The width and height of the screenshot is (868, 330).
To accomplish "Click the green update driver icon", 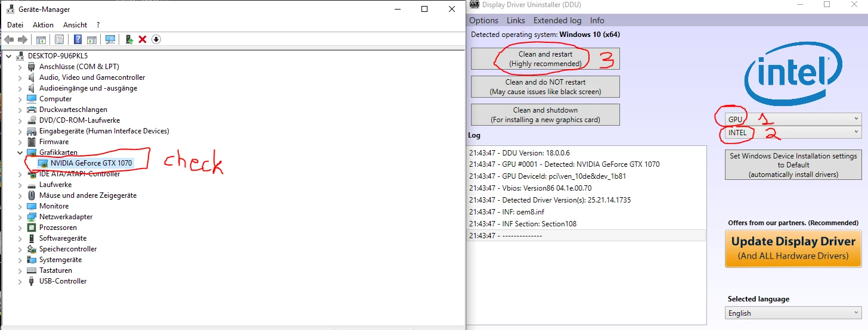I will [x=129, y=39].
